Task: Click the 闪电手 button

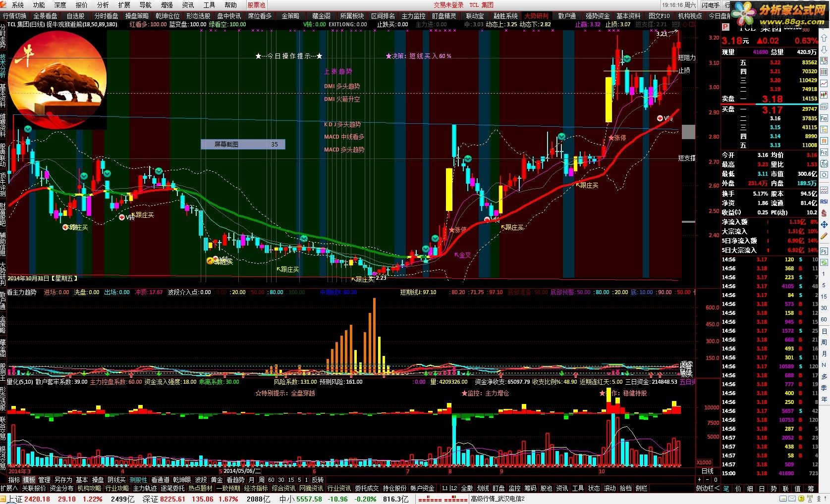Action: (x=711, y=5)
